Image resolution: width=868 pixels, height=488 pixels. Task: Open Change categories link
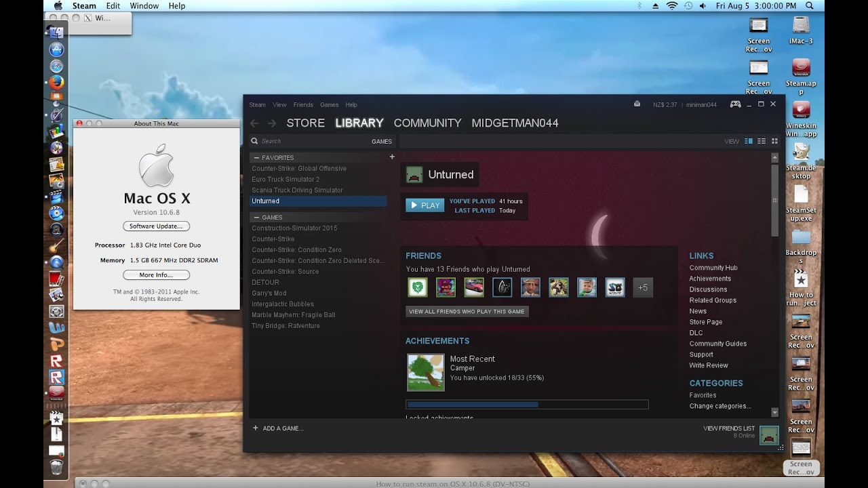pyautogui.click(x=720, y=406)
